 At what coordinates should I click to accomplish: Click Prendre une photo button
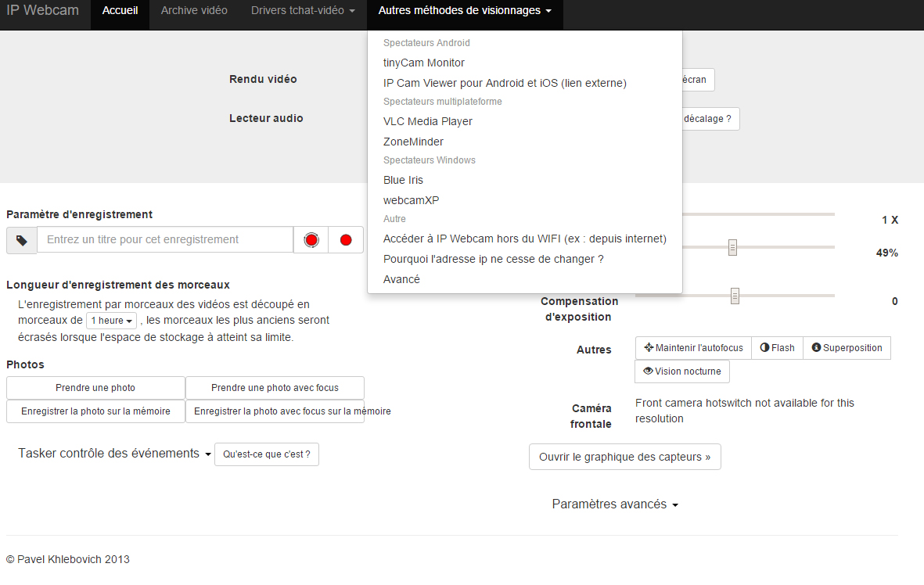tap(95, 388)
